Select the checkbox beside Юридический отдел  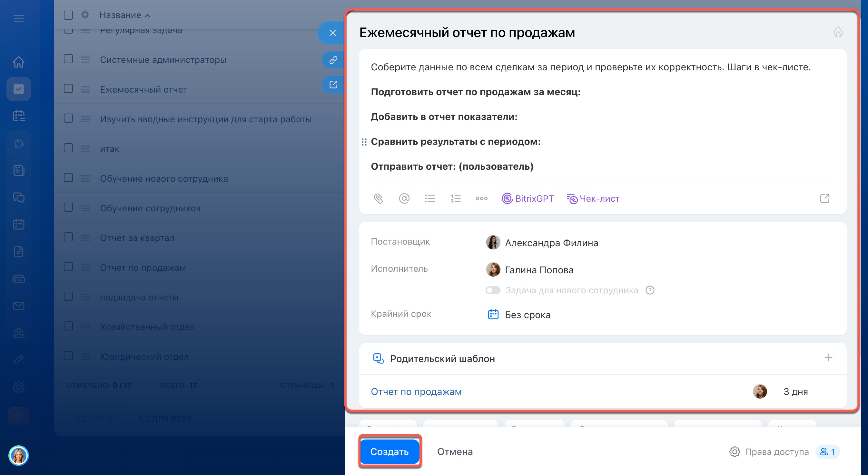tap(68, 356)
